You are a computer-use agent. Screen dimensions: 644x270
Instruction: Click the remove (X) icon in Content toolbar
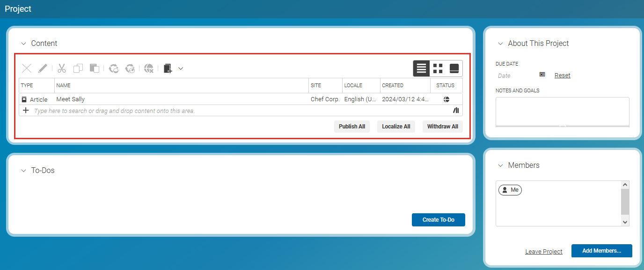coord(27,68)
